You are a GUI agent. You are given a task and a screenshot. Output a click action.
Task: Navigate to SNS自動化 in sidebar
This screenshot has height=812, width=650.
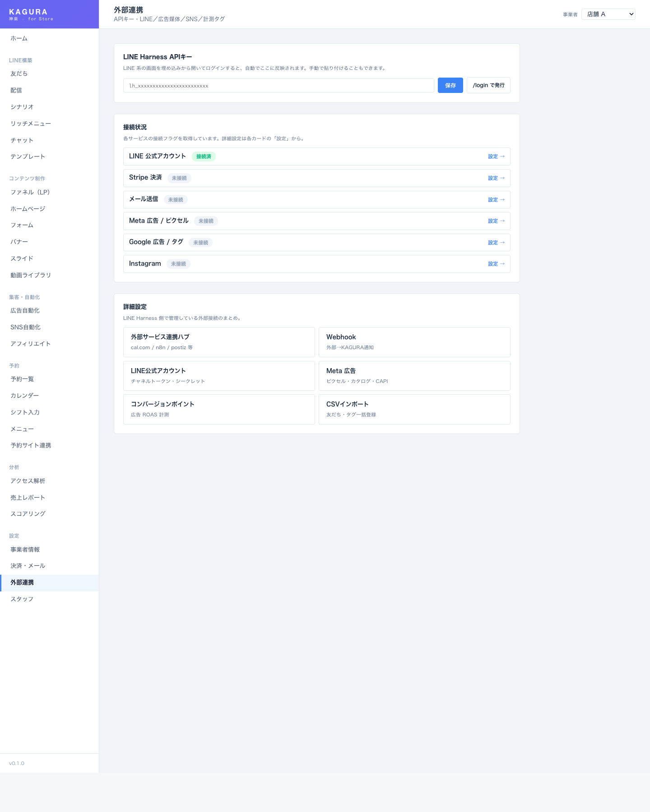(25, 327)
